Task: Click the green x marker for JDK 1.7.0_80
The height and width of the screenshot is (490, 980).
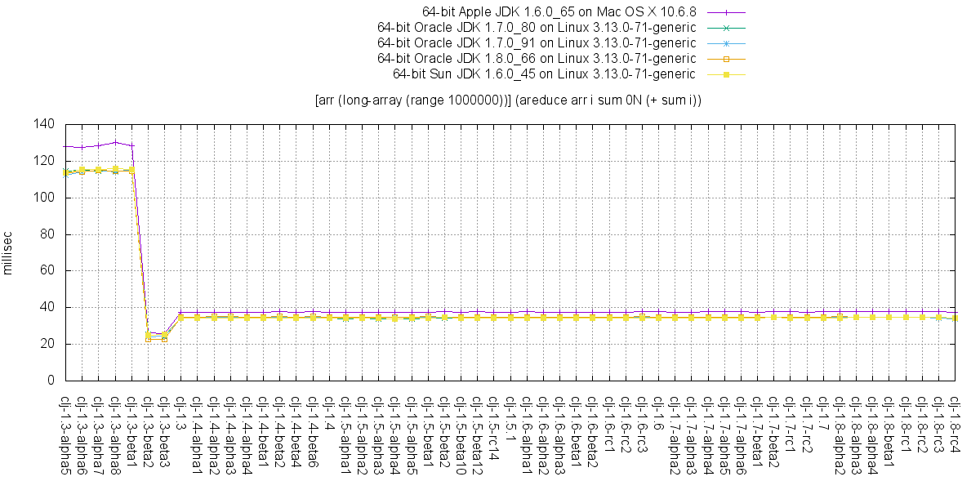Action: pos(724,28)
